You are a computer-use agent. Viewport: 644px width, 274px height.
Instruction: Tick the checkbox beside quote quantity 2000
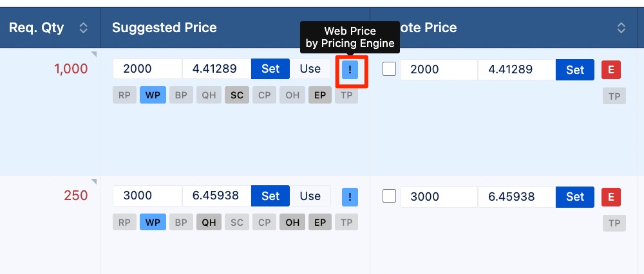pyautogui.click(x=390, y=69)
